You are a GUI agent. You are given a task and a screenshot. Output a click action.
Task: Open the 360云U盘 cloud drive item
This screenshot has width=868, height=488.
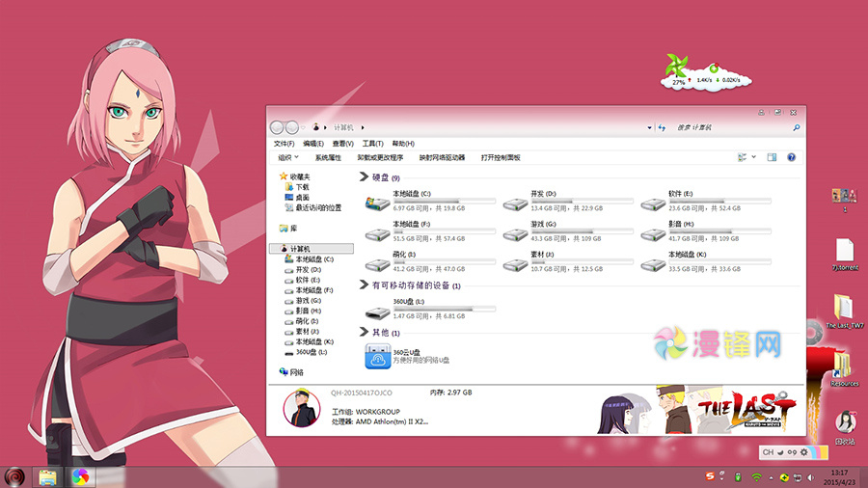408,356
